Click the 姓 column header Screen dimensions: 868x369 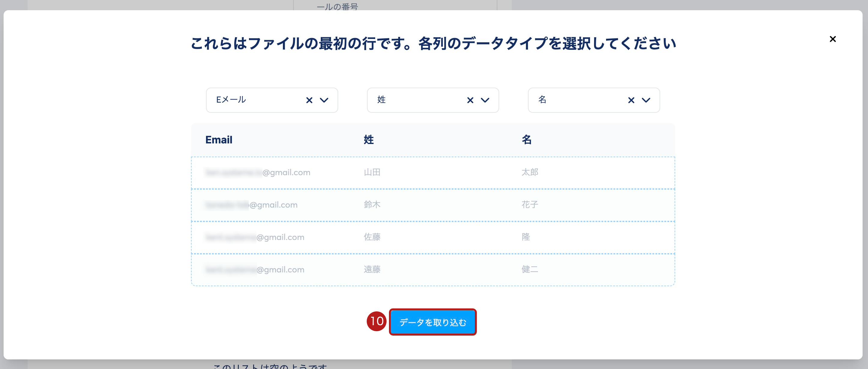pyautogui.click(x=369, y=140)
